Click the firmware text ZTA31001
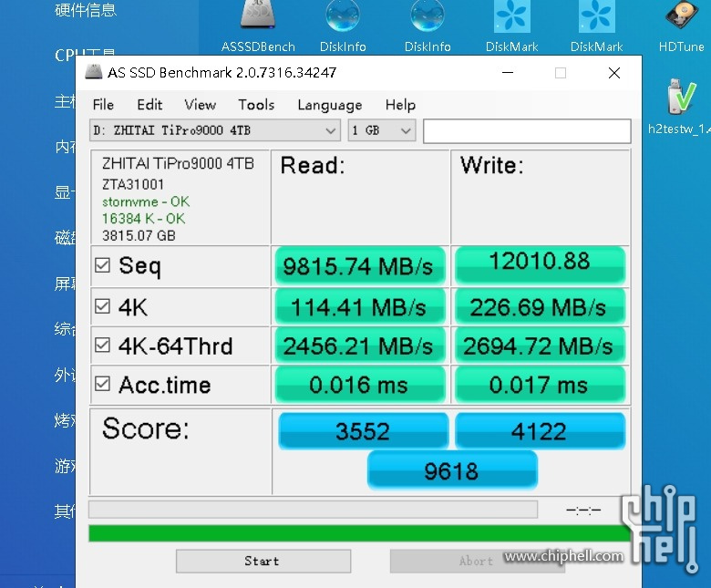This screenshot has width=711, height=588. [133, 184]
